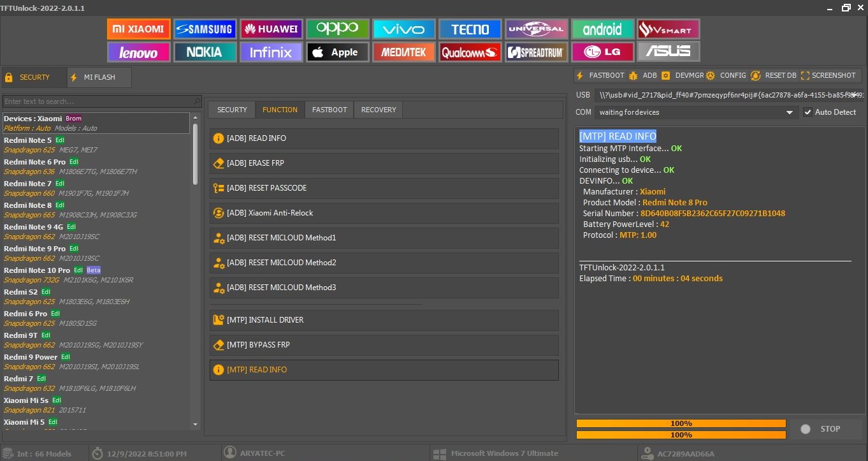Image resolution: width=868 pixels, height=461 pixels.
Task: Switch to the SECURITY lock tab
Action: 34,77
